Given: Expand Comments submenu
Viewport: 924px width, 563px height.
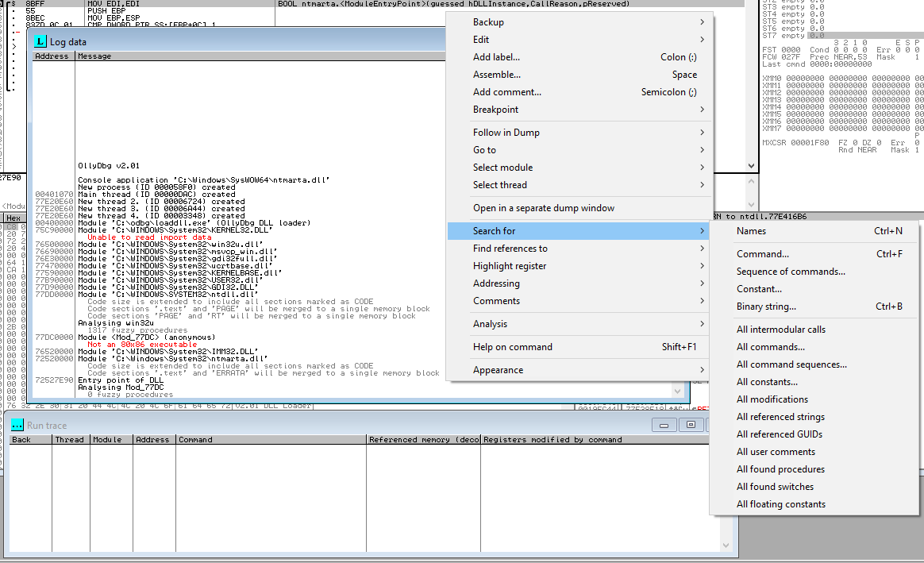Looking at the screenshot, I should [x=579, y=301].
